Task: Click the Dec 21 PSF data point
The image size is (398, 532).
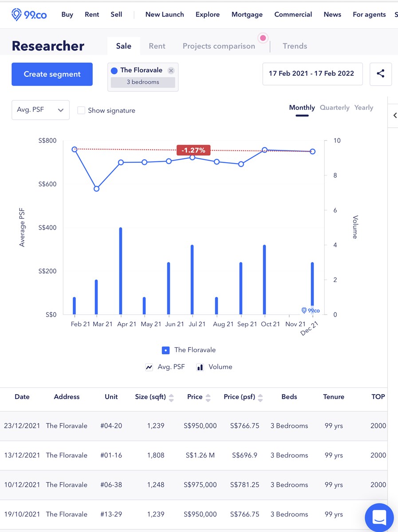Action: tap(312, 152)
